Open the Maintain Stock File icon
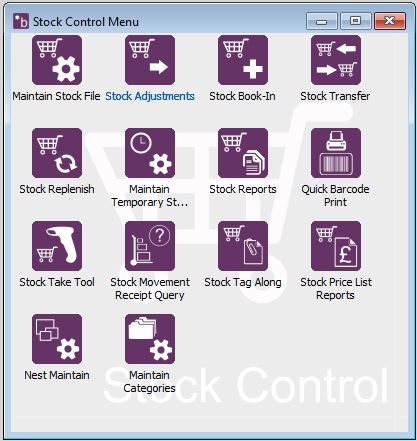 click(x=57, y=60)
